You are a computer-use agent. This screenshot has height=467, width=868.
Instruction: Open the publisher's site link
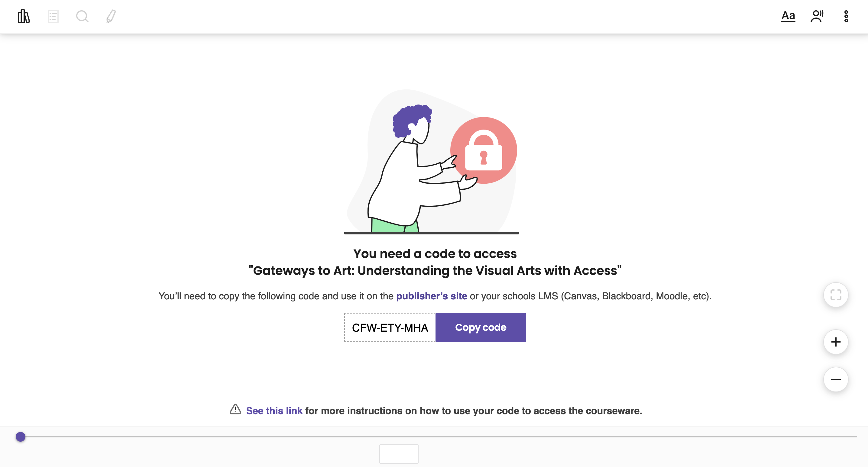(x=431, y=296)
